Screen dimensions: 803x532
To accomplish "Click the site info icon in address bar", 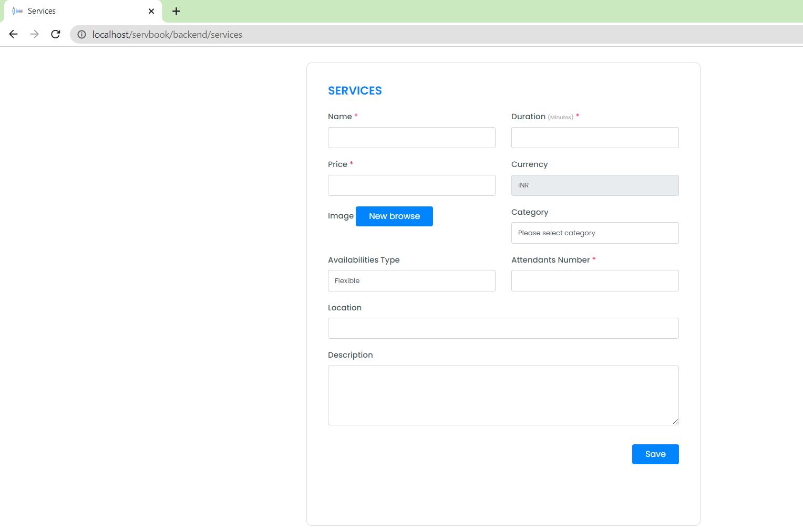I will click(x=81, y=35).
